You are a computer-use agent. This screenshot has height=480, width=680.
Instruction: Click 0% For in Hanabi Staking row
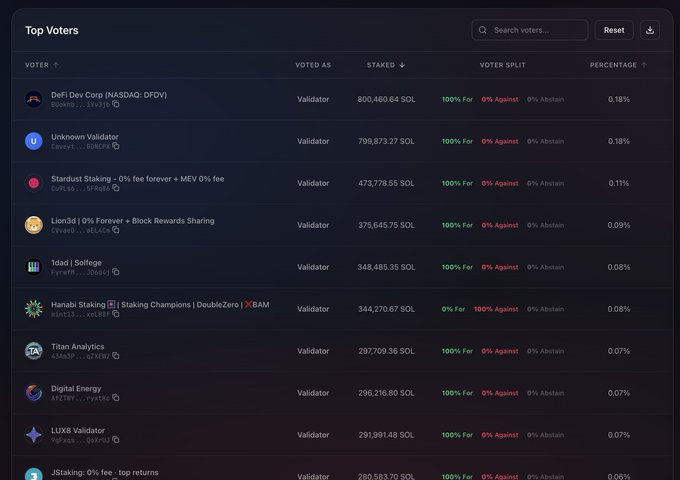point(453,309)
